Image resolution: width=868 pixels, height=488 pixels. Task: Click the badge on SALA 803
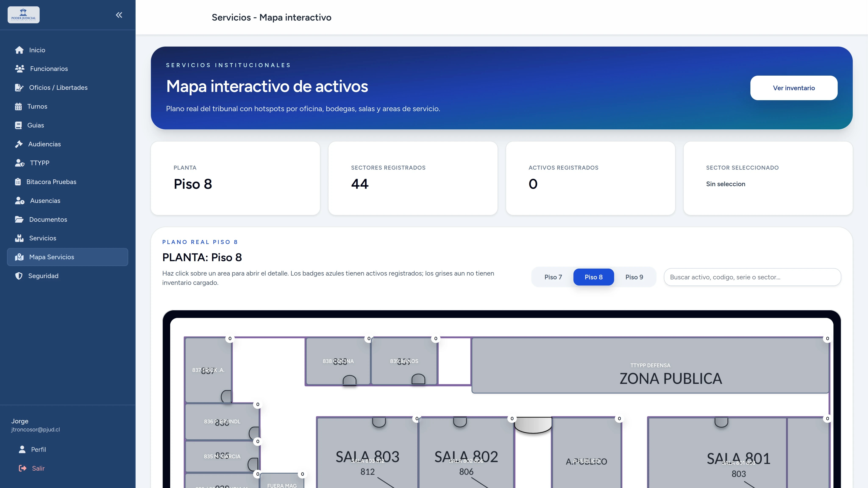point(417,419)
